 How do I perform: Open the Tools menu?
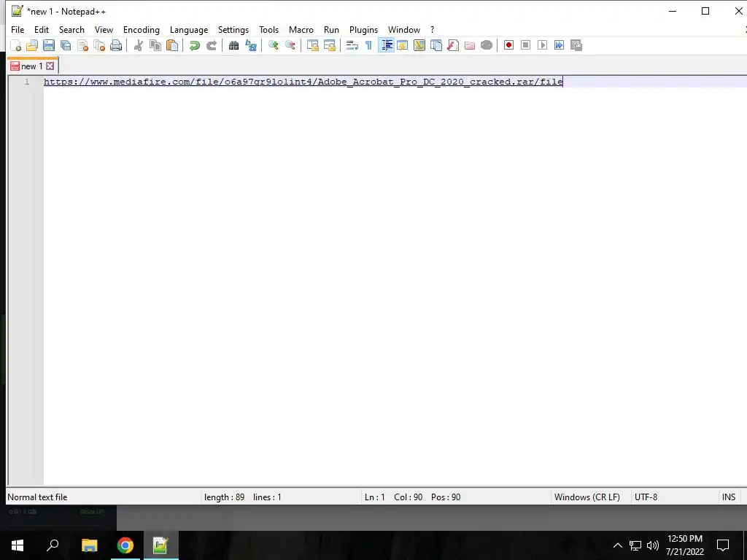point(268,29)
